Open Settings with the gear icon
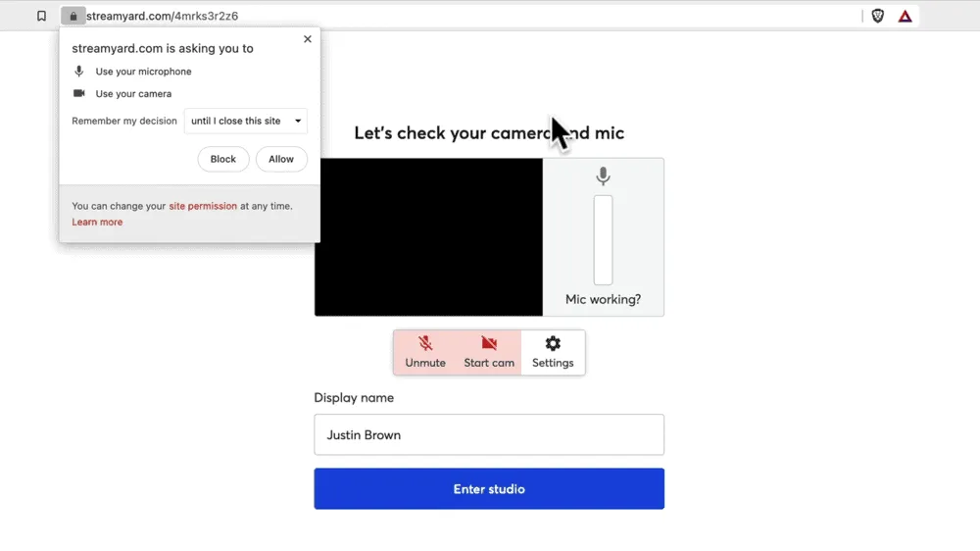The image size is (980, 551). click(x=553, y=352)
